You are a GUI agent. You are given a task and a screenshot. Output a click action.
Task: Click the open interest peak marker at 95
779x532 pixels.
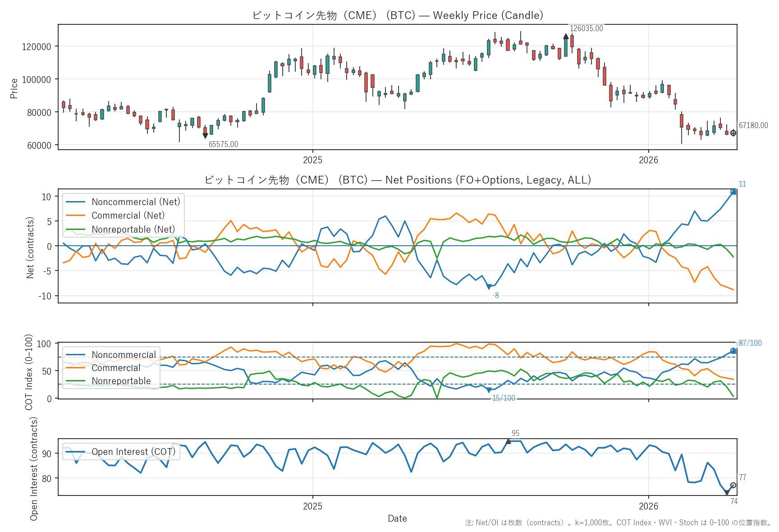[x=508, y=441]
